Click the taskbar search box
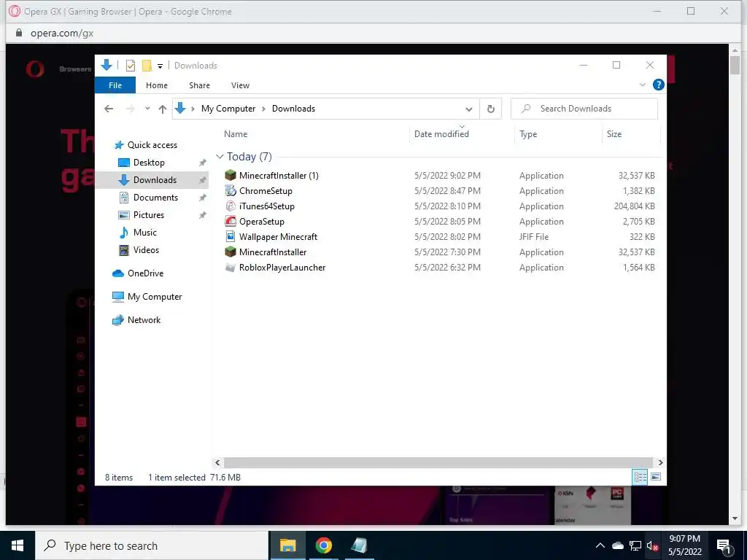Viewport: 747px width, 560px height. coord(152,545)
